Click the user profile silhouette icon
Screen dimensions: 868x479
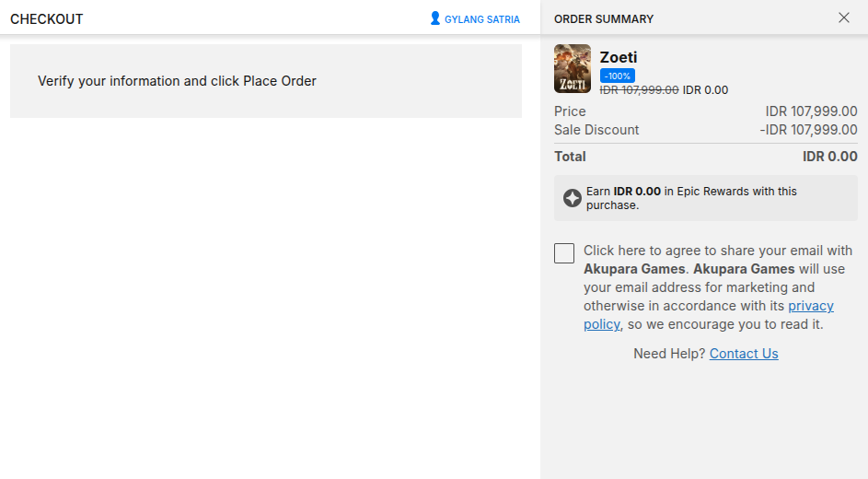coord(435,18)
